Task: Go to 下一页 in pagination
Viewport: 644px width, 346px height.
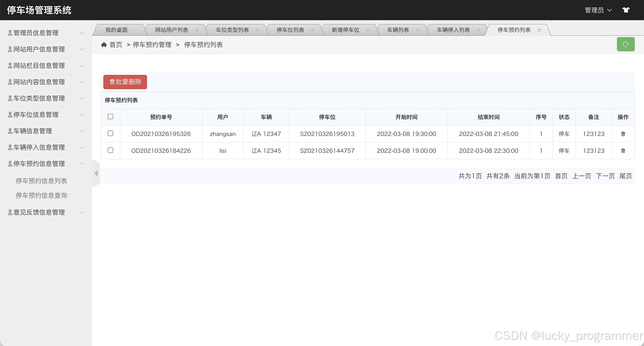Action: [605, 176]
